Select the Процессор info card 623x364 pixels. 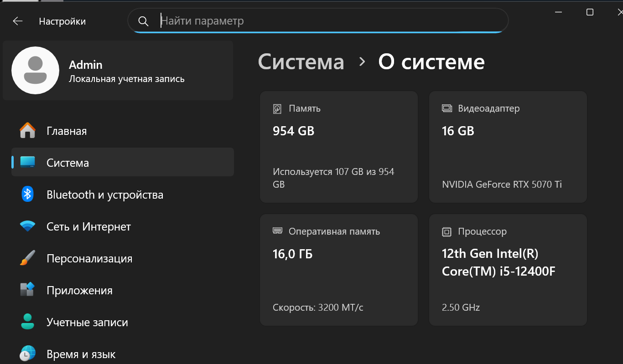click(508, 270)
